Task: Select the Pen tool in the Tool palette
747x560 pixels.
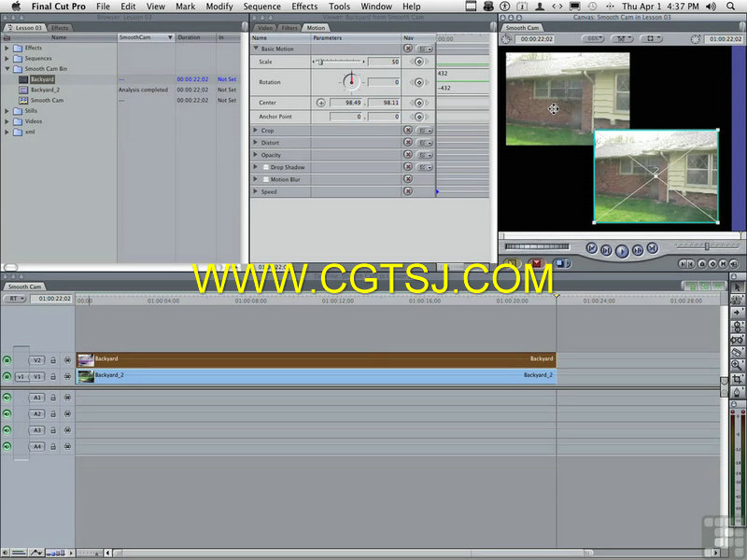Action: click(737, 392)
